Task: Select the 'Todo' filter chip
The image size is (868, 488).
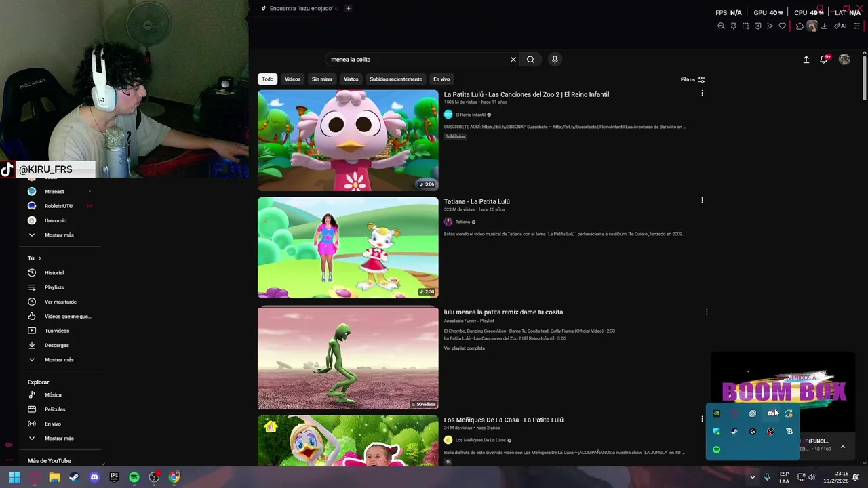Action: [268, 79]
